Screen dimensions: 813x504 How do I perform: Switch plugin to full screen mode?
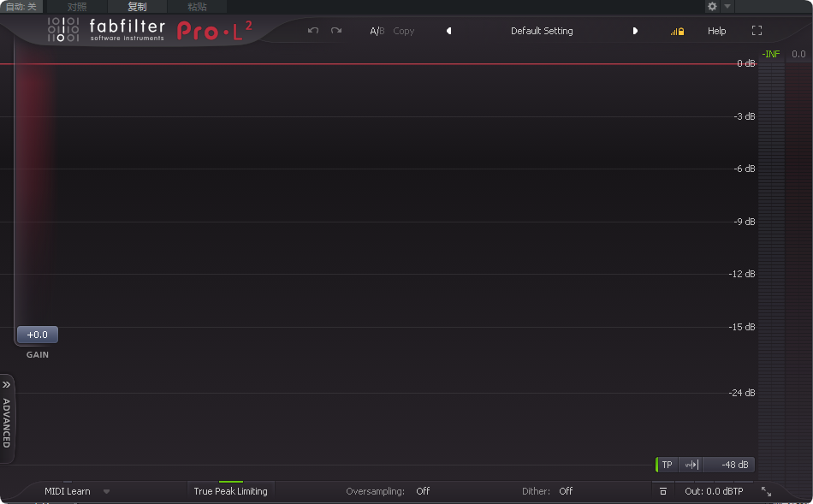(x=757, y=31)
